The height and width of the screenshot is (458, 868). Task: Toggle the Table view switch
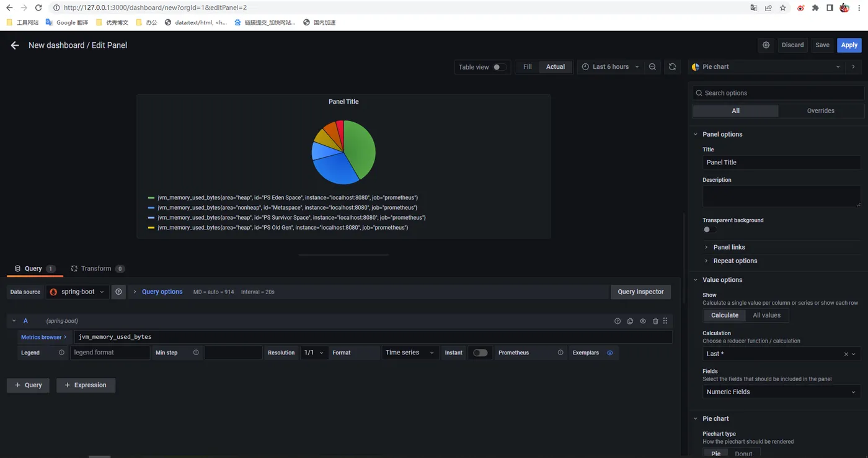point(499,67)
